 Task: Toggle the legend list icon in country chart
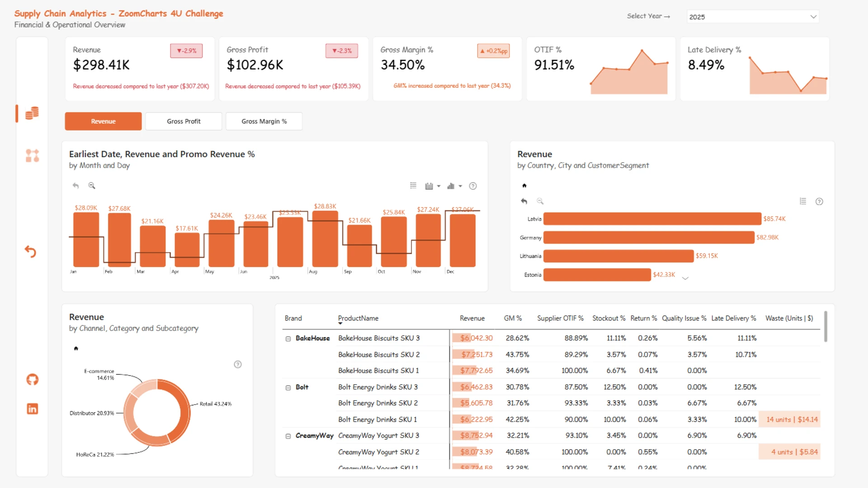(803, 202)
